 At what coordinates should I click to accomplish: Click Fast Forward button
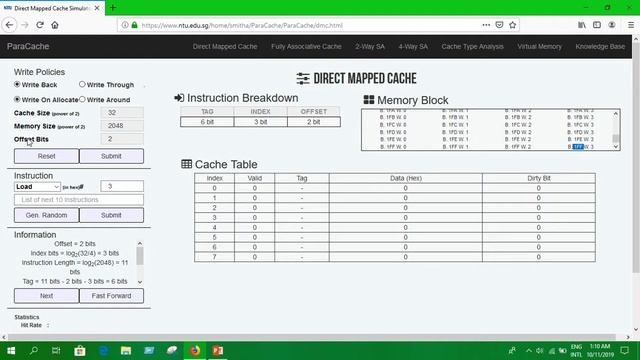coord(111,296)
